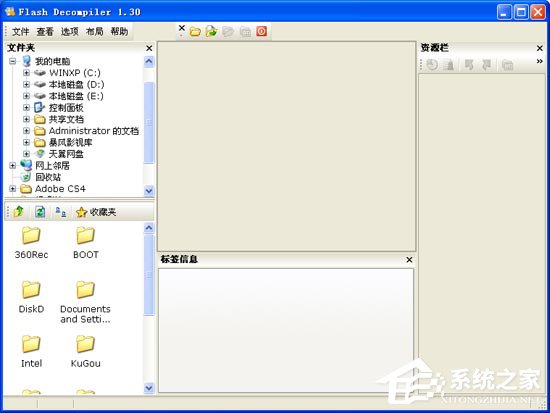Close the 标签信息 panel
This screenshot has width=550, height=413.
(x=409, y=260)
